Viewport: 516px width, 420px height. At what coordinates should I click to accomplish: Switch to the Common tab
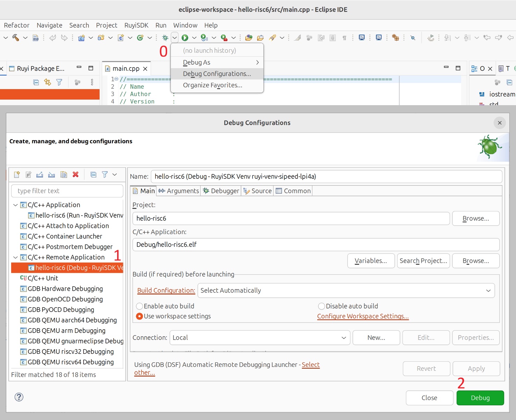[x=293, y=191]
